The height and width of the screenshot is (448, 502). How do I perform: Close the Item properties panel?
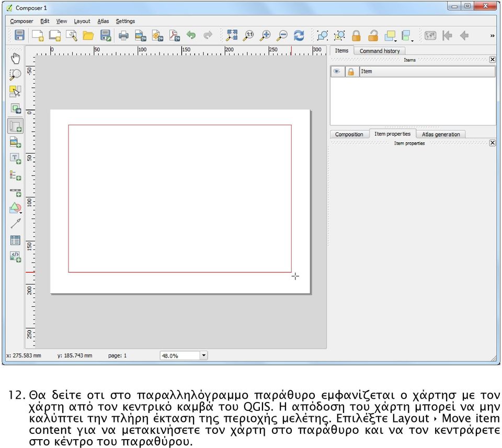tap(493, 143)
